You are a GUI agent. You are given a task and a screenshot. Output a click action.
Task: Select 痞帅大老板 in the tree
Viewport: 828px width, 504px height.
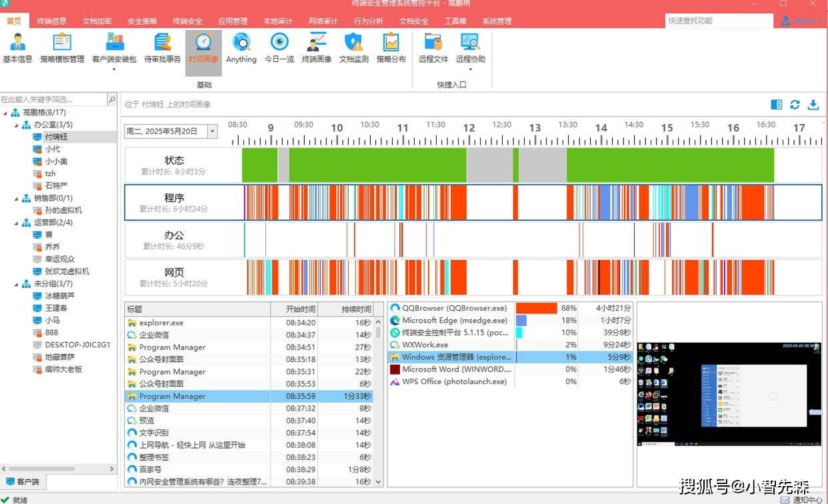point(63,369)
